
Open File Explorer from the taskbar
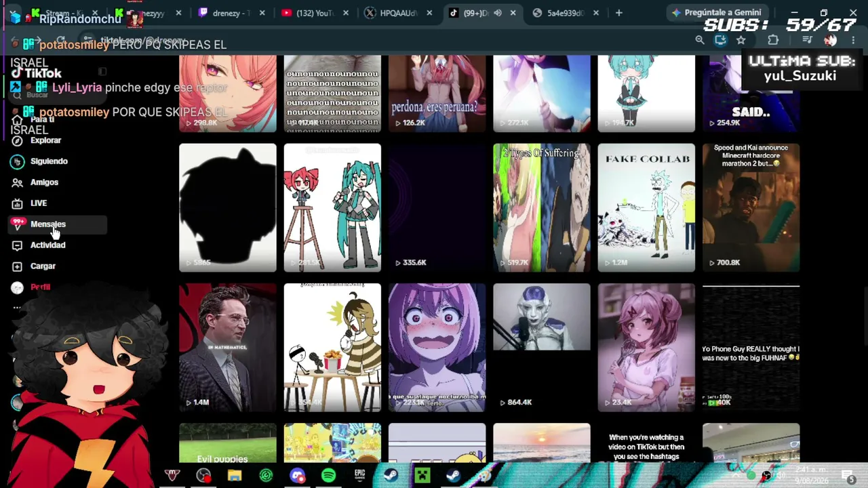pyautogui.click(x=235, y=476)
